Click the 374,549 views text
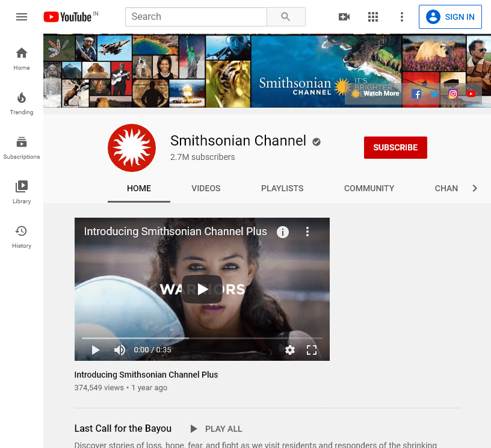The width and height of the screenshot is (491, 448). (x=99, y=388)
